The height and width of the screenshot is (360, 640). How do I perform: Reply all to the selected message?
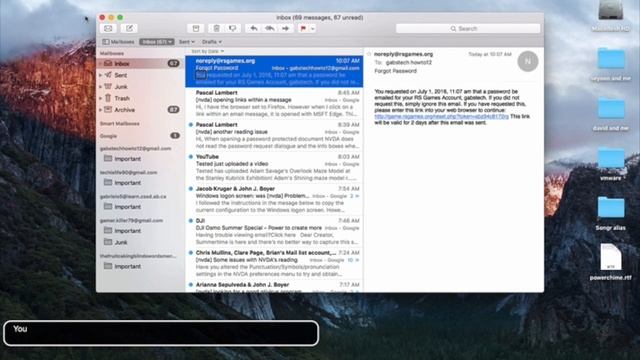click(x=270, y=28)
